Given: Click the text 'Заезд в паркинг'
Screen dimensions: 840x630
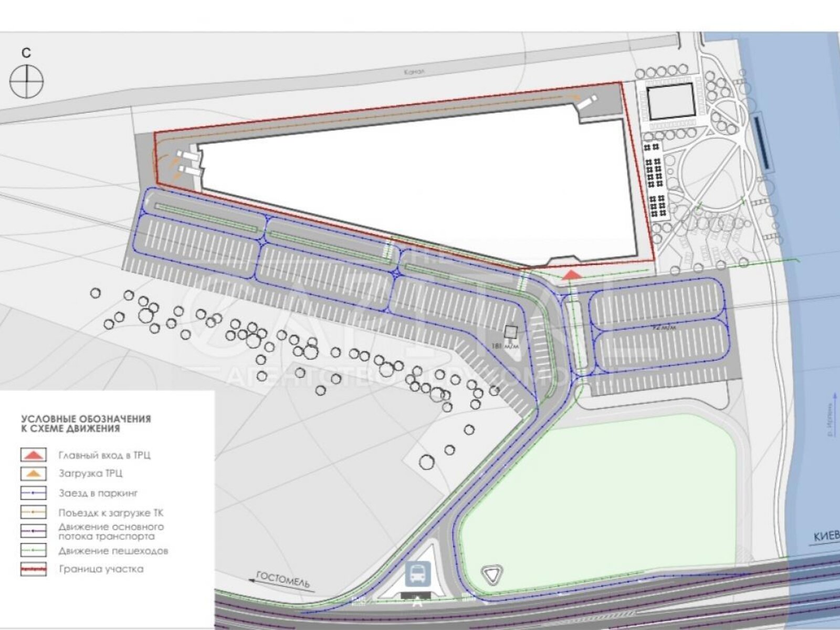Looking at the screenshot, I should pos(98,493).
